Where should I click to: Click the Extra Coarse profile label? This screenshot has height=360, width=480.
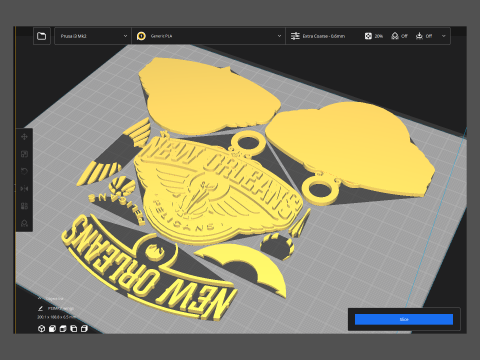click(324, 36)
